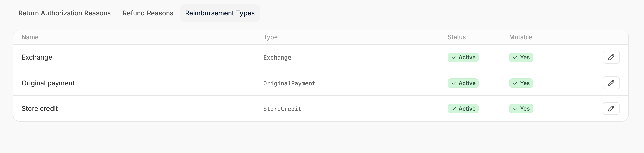Image resolution: width=644 pixels, height=153 pixels.
Task: Edit the Store credit reimbursement type
Action: (x=611, y=109)
